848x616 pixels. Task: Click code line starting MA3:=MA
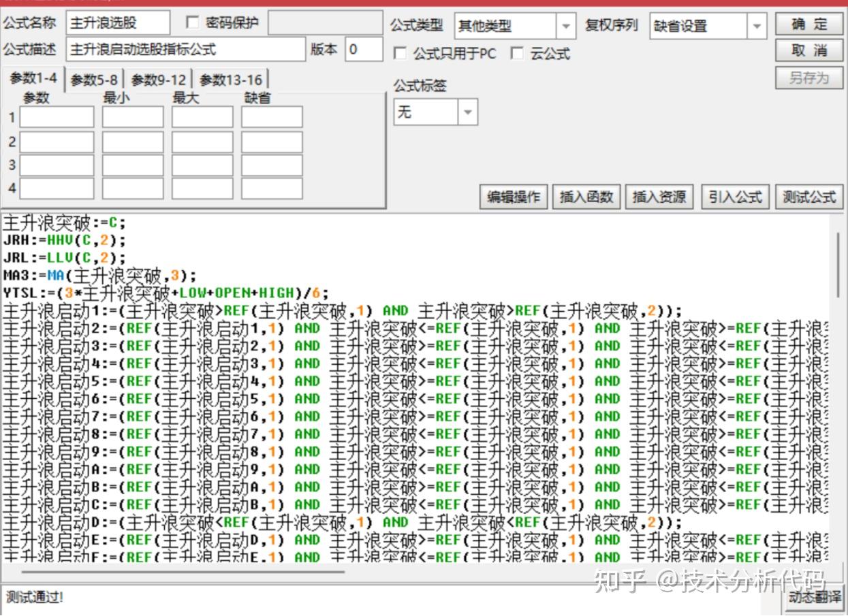tap(99, 276)
